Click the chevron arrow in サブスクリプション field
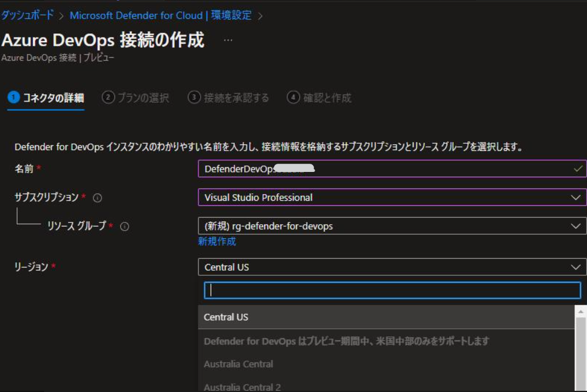 [x=576, y=197]
